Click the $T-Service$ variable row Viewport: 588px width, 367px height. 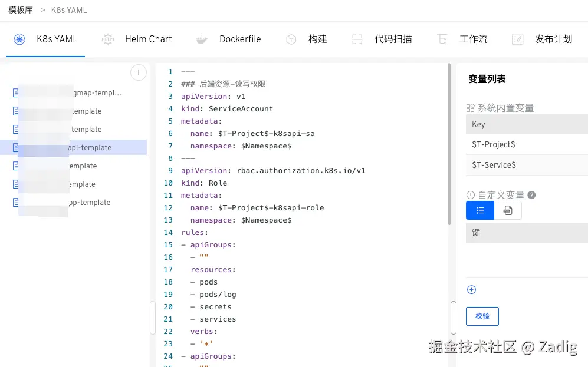pos(527,165)
